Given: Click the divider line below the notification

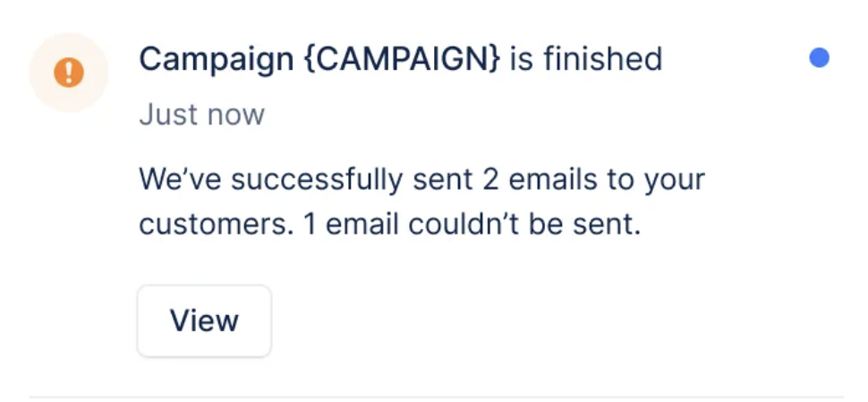Looking at the screenshot, I should click(436, 396).
